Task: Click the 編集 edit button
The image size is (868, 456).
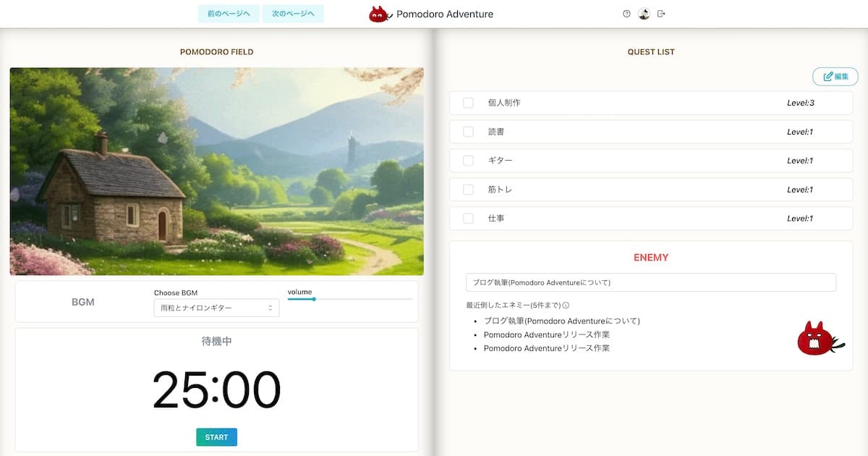Action: (835, 76)
